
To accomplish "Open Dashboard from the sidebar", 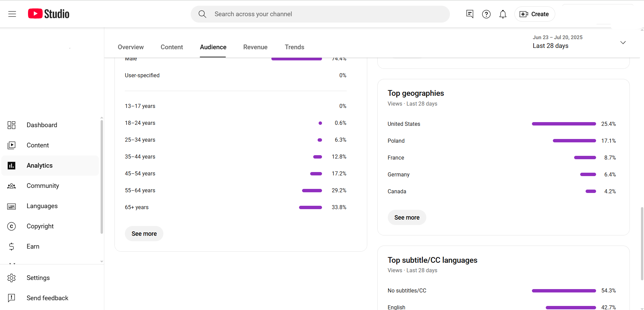I will [42, 125].
